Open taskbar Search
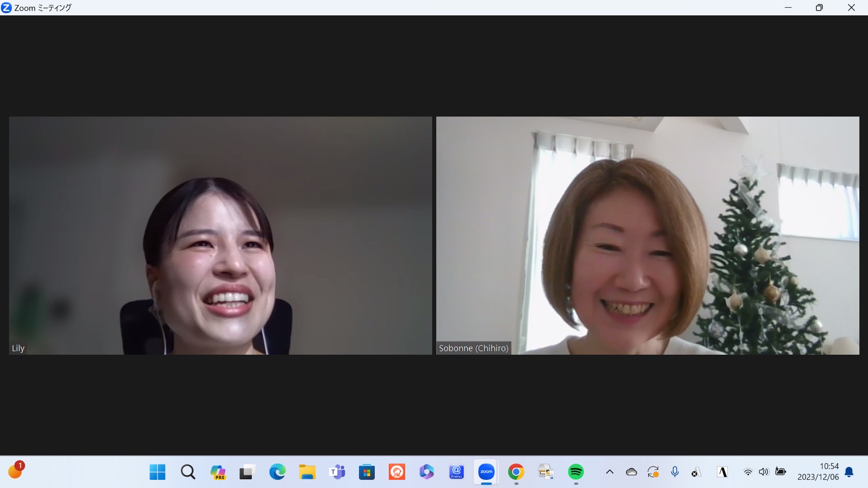Viewport: 868px width, 488px height. 188,472
